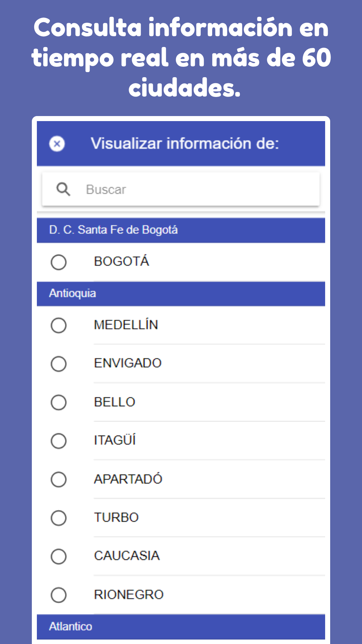Click the Visualizar información de title
This screenshot has width=362, height=644.
pos(185,144)
